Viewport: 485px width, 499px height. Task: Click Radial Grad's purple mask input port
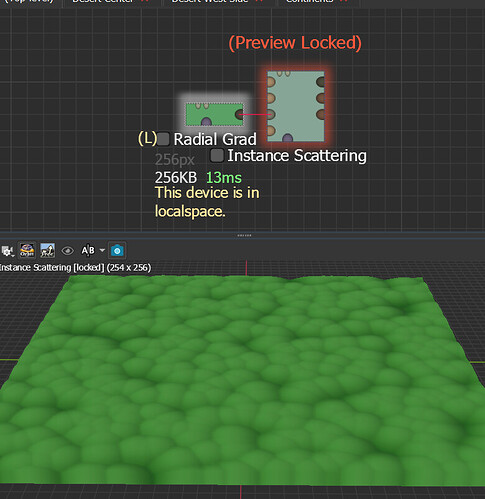pyautogui.click(x=206, y=122)
